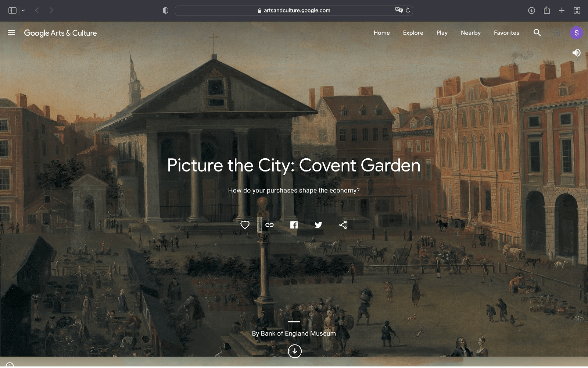
Task: Copy the story link
Action: 269,225
